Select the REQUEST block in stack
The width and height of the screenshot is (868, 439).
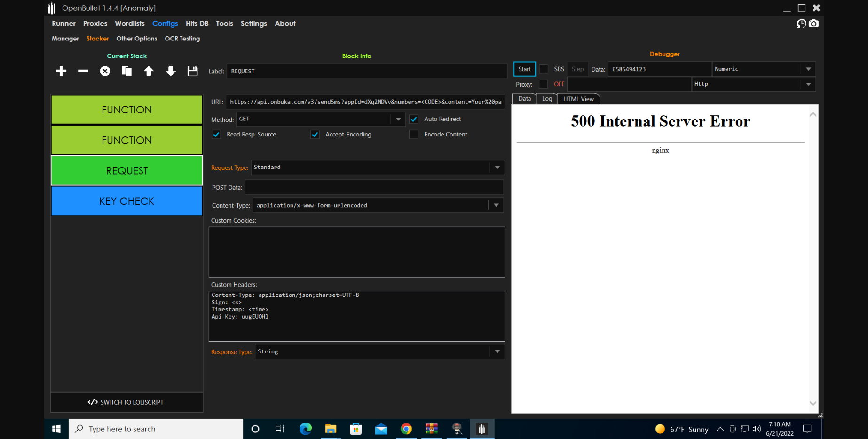coord(127,170)
